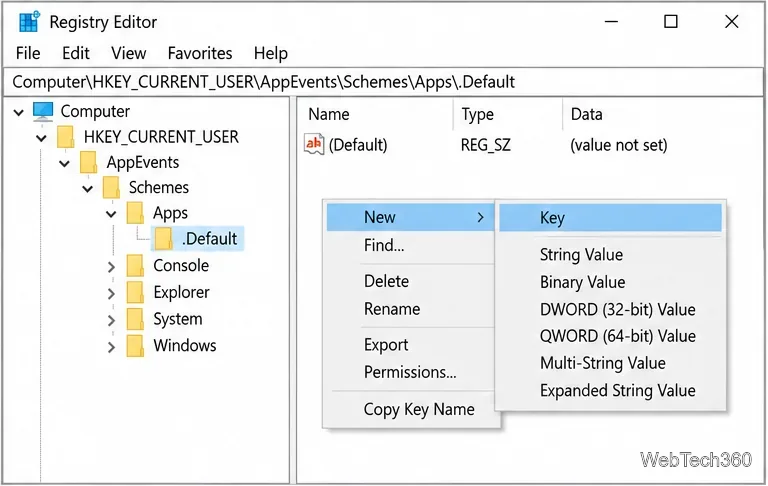768x486 pixels.
Task: Click the .Default folder icon
Action: click(163, 239)
